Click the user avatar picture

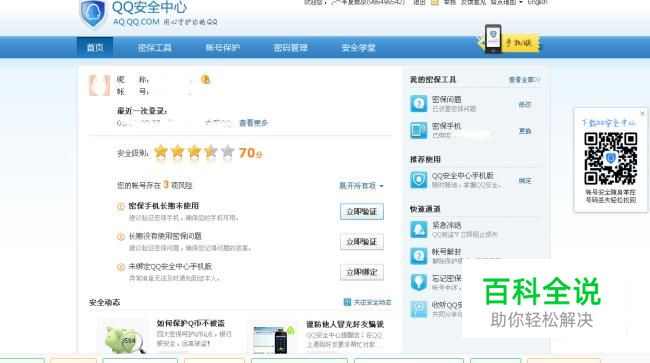click(x=99, y=85)
